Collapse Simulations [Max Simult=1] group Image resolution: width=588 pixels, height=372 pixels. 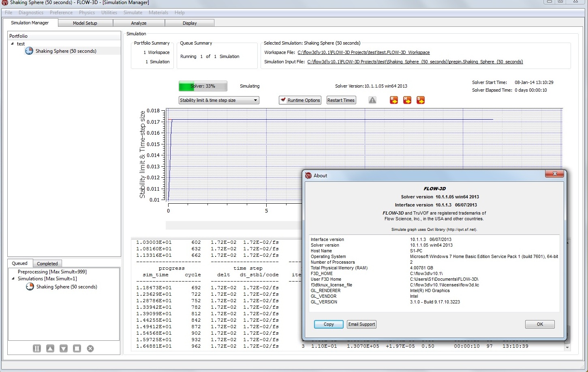coord(13,279)
